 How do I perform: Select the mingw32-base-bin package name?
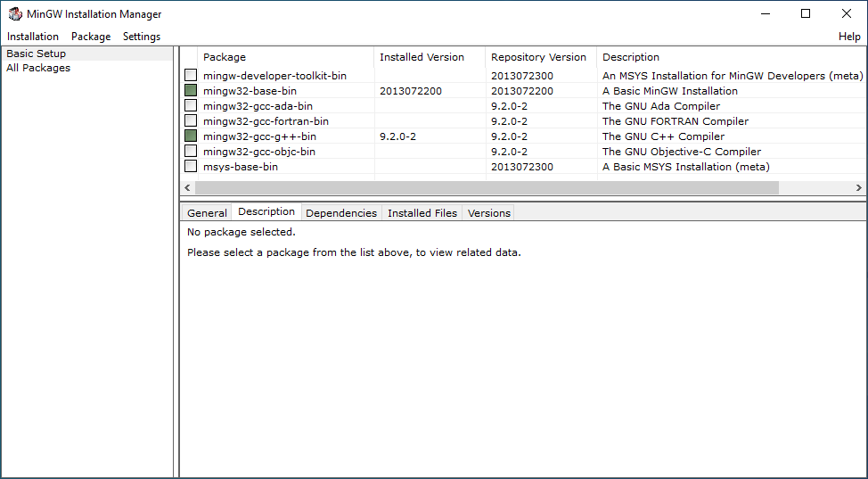click(x=250, y=91)
